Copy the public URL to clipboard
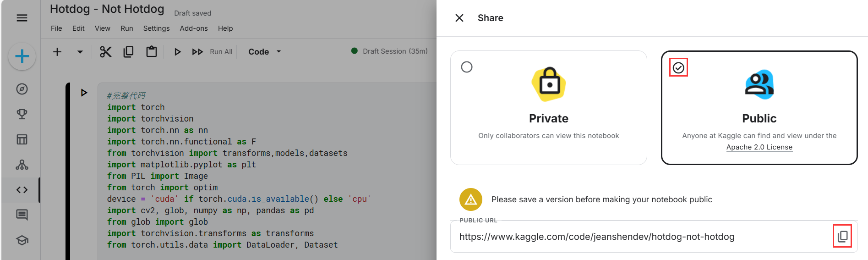Viewport: 868px width, 260px height. coord(842,236)
